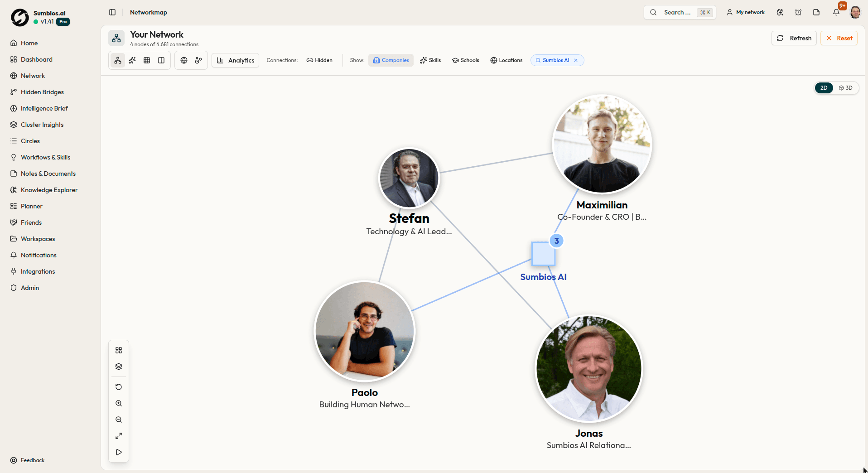Open the Sumbios.ai logo home

[x=19, y=17]
